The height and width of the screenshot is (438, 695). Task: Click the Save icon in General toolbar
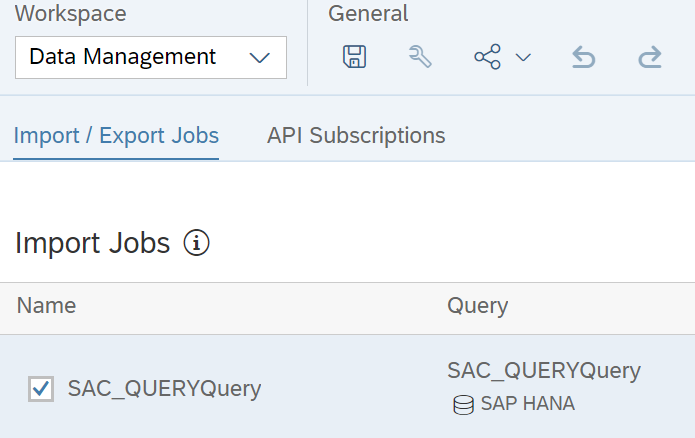pos(355,57)
